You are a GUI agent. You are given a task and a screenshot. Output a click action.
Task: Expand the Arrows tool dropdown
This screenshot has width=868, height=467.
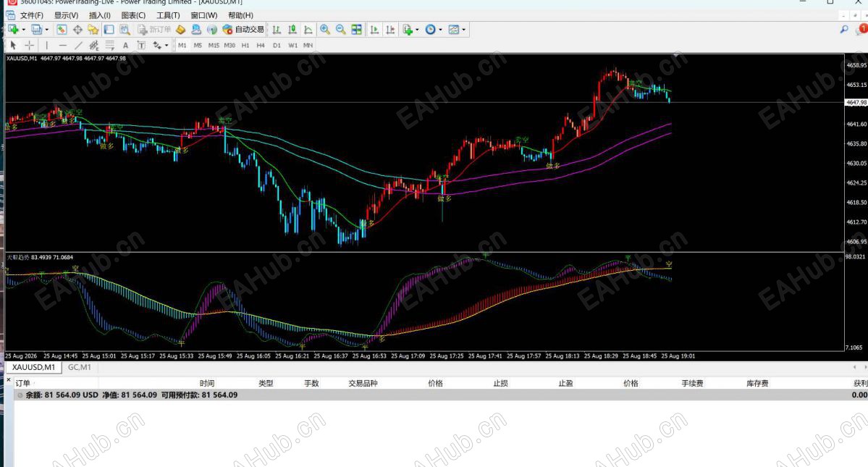tap(167, 46)
